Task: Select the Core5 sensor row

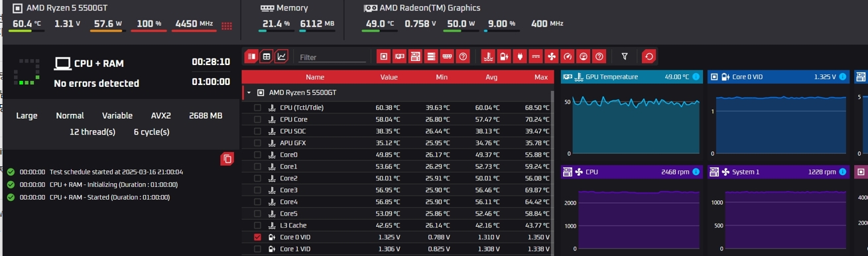Action: 397,214
